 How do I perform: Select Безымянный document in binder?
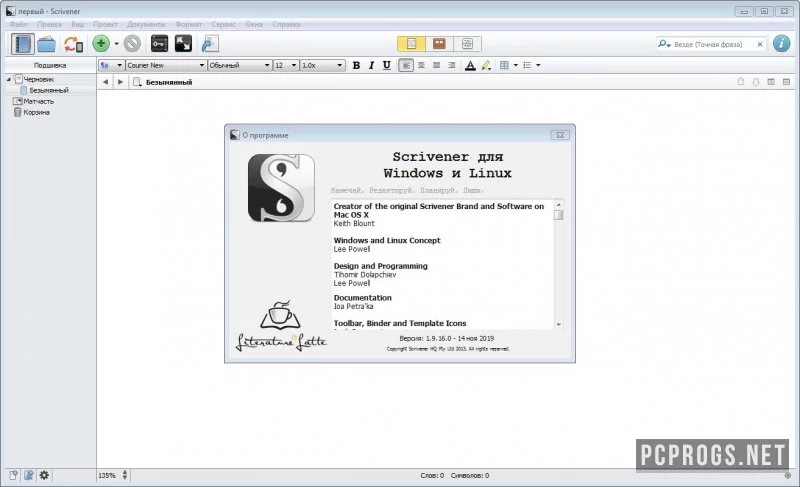[x=49, y=90]
